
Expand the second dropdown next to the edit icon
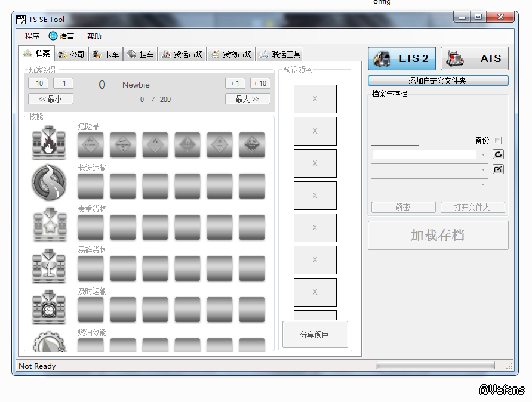click(x=430, y=169)
